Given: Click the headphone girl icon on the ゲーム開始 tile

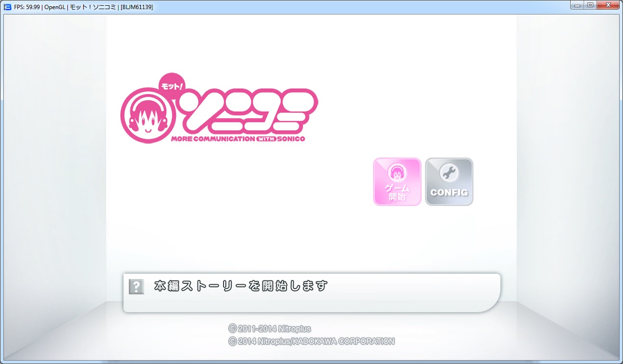Looking at the screenshot, I should (397, 172).
